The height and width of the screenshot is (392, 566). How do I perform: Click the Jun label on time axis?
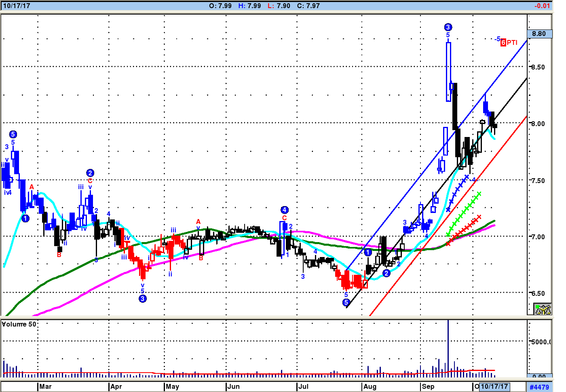[233, 386]
